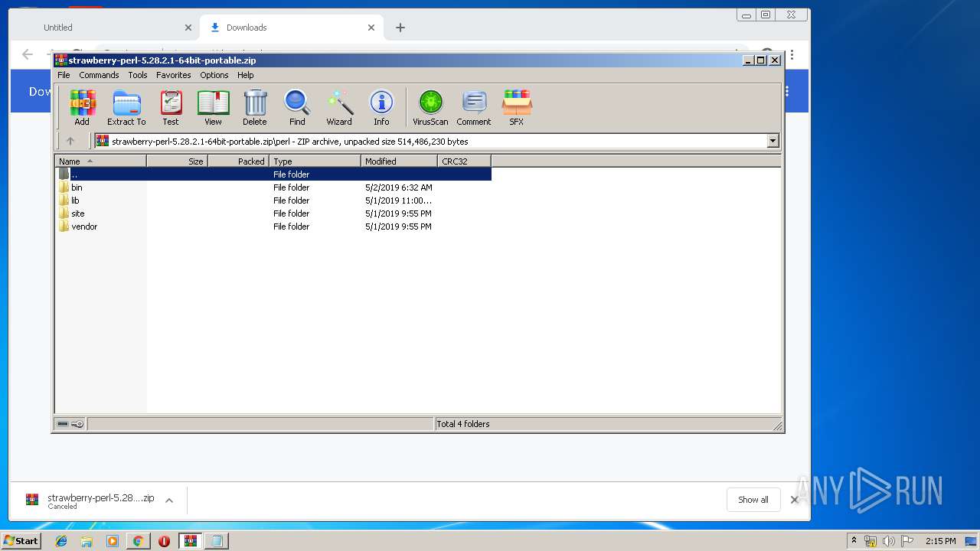
Task: Run the Test archive tool
Action: (171, 107)
